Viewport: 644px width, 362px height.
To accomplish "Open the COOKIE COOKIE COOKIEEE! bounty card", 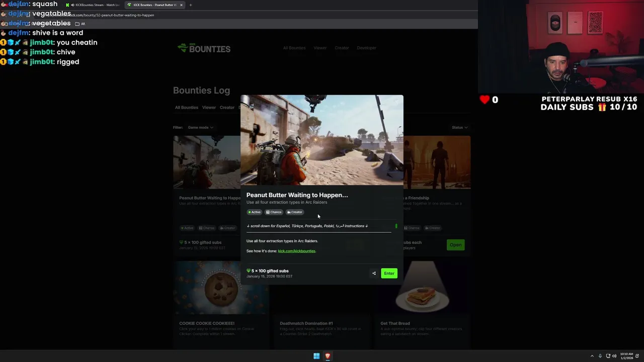I will coord(221,306).
